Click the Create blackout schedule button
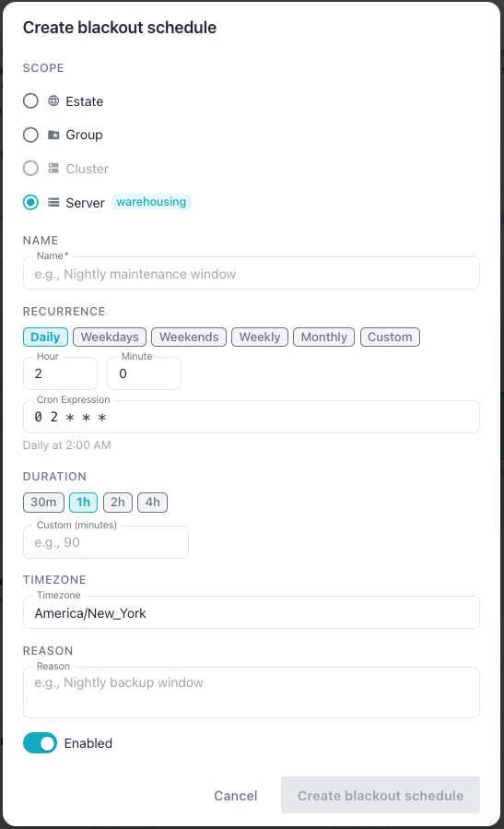 [381, 795]
